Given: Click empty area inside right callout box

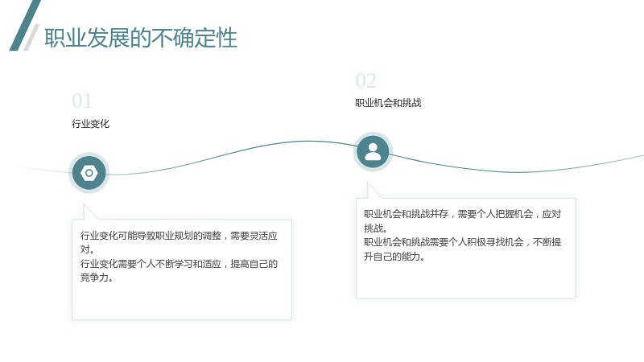Looking at the screenshot, I should [x=466, y=280].
